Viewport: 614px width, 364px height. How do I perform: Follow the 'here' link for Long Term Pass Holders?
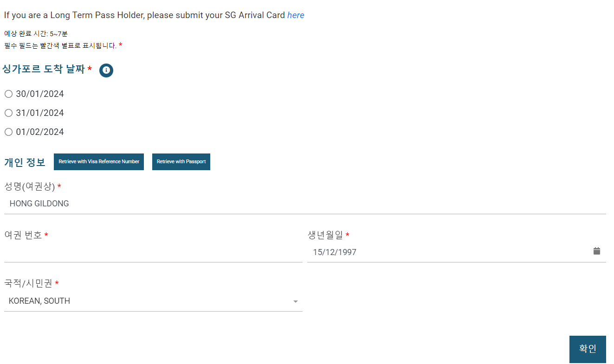click(296, 15)
